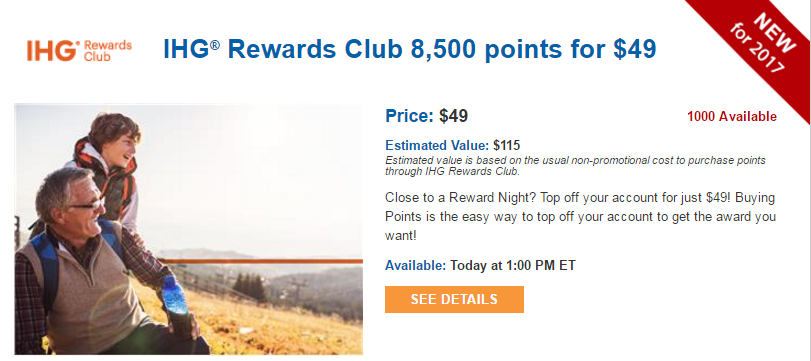Click the Estimated Value: $115 text
Viewport: 811px width, 361px height.
coord(453,145)
